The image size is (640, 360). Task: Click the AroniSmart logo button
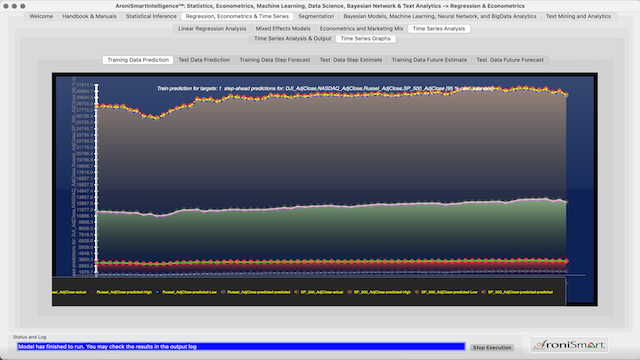[x=569, y=345]
